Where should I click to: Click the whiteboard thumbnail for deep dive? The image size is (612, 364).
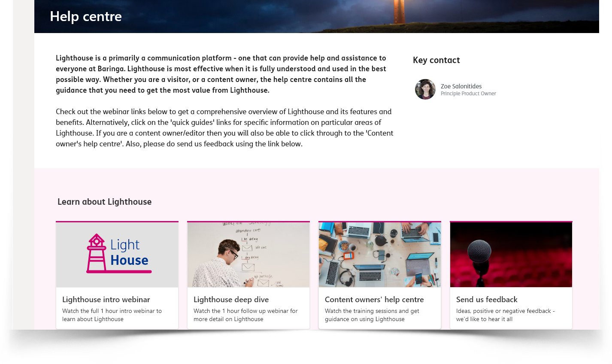click(x=248, y=255)
